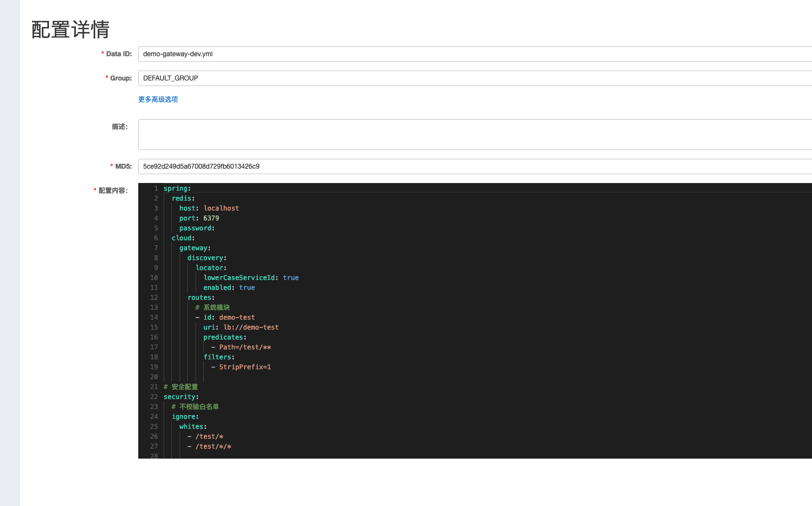Click '- Path=/test/**' line
Viewport: 812px width, 506px height.
pyautogui.click(x=241, y=347)
